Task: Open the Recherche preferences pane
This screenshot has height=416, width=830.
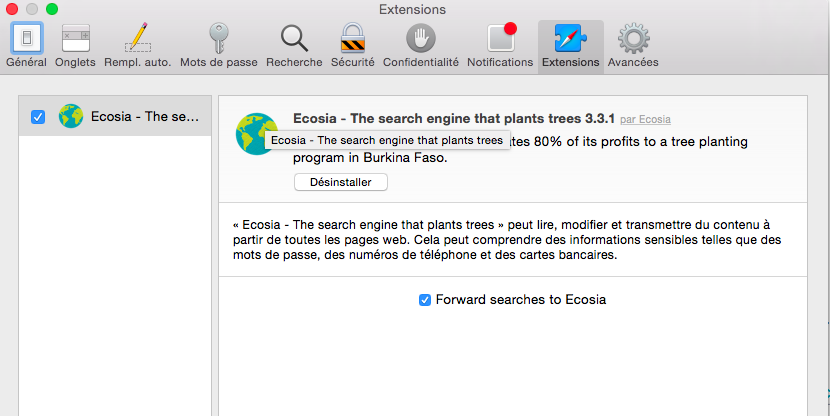Action: (294, 46)
